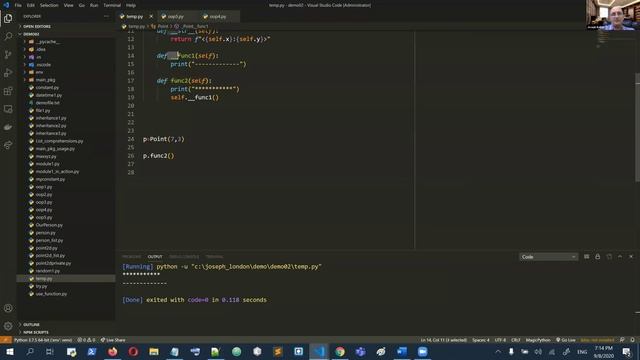Open the Windows Start menu

coord(9,351)
